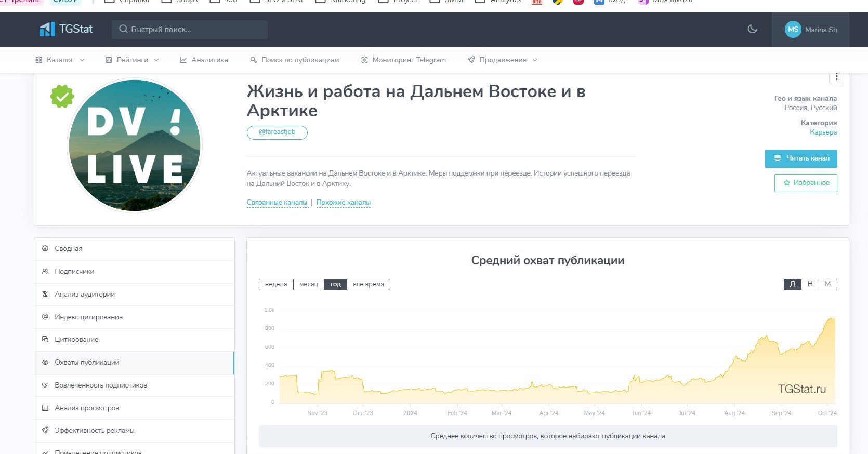This screenshot has width=868, height=454.
Task: Open Охваты публикаций eye icon section
Action: [45, 363]
